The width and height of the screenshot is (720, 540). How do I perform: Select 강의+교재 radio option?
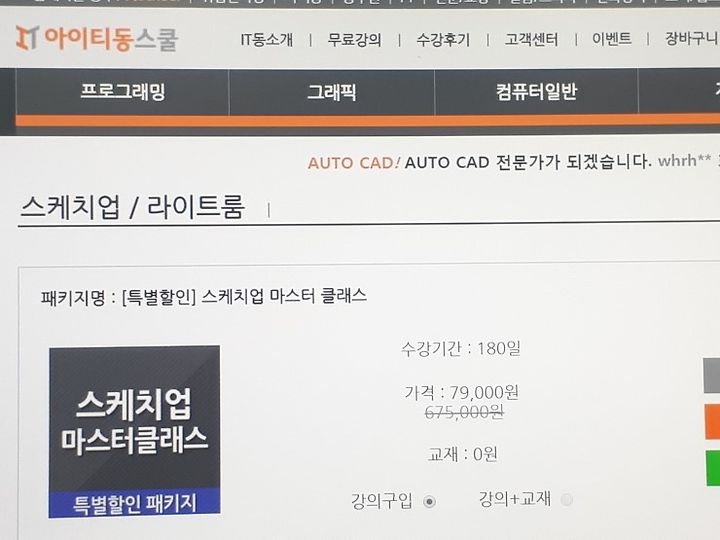tap(567, 499)
